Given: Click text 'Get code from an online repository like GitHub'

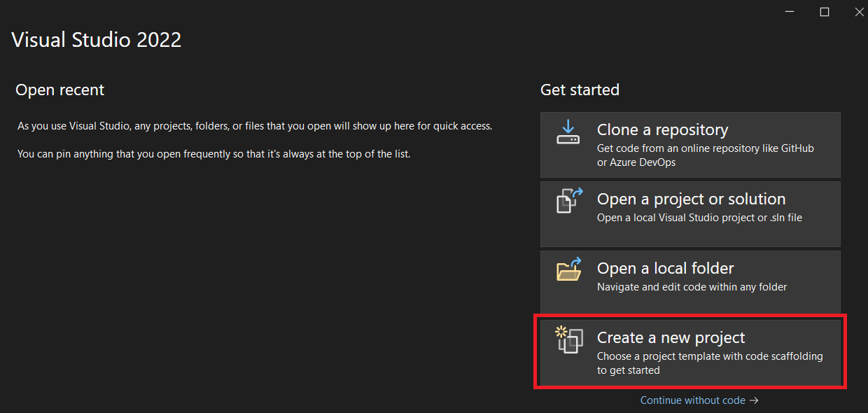Looking at the screenshot, I should (706, 148).
